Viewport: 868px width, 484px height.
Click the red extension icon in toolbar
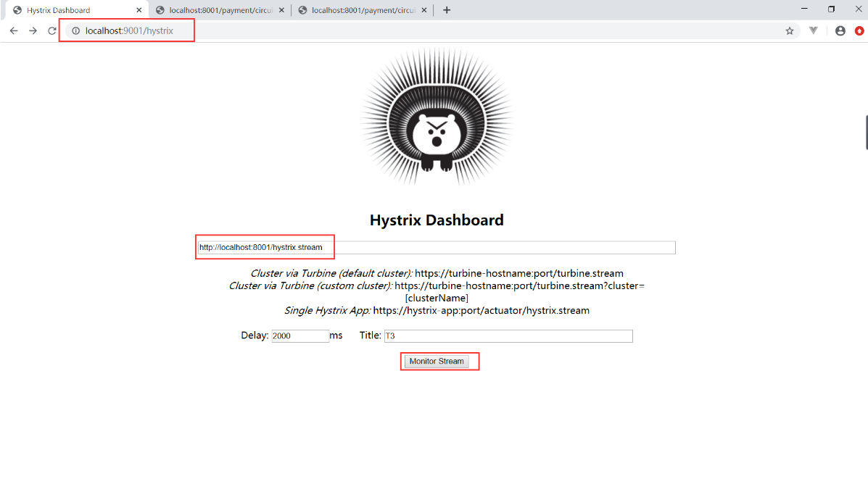point(859,31)
